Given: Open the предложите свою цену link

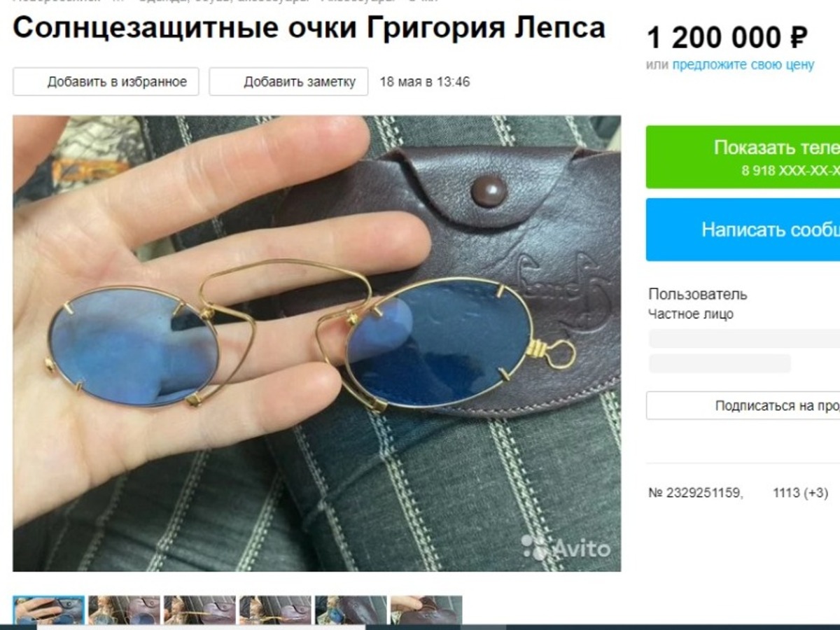Looking at the screenshot, I should (x=743, y=65).
